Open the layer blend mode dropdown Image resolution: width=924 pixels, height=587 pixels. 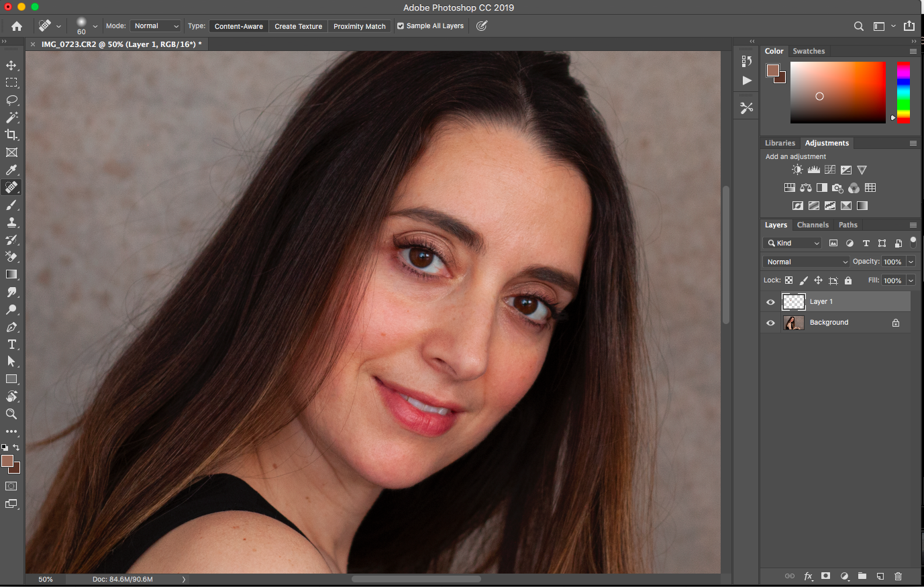[807, 262]
